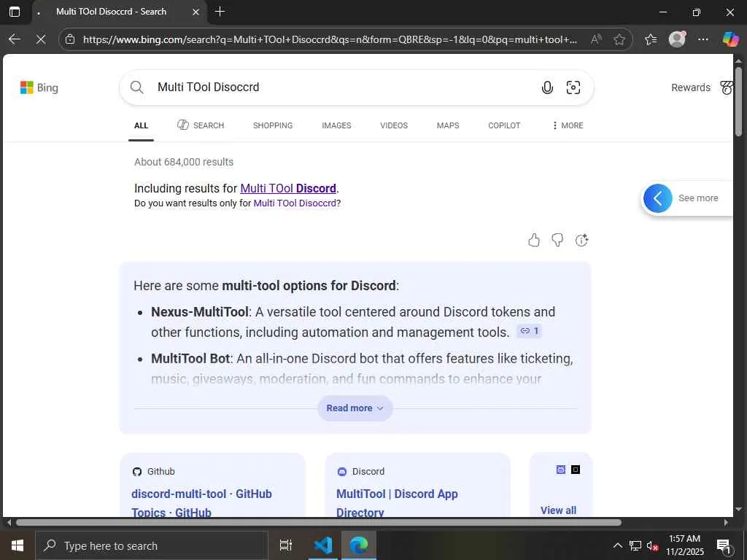Click View all sources link

pos(558,510)
